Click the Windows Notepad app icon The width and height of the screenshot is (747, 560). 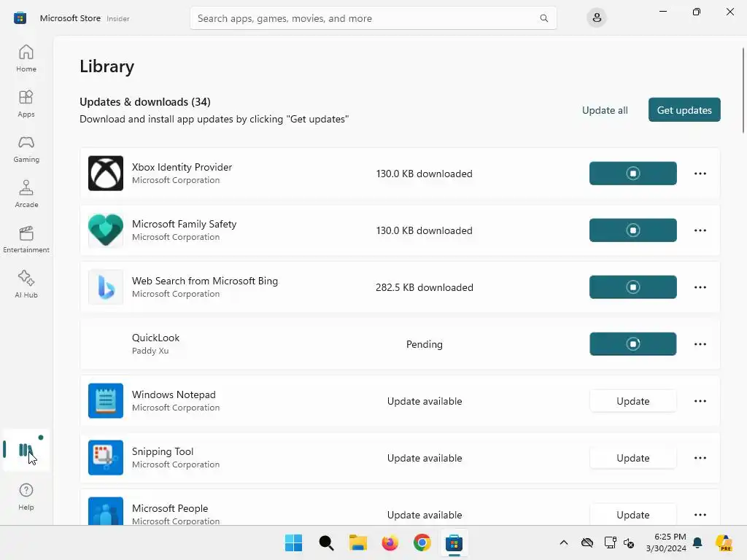tap(106, 401)
